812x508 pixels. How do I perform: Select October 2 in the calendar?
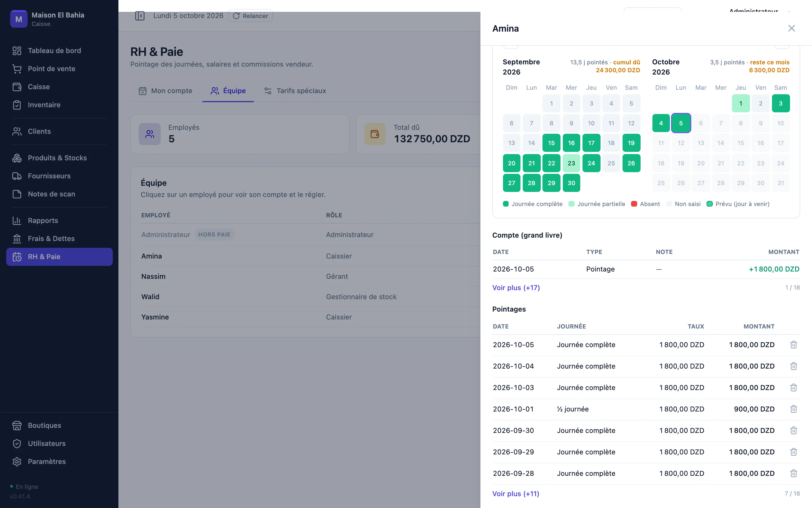761,104
